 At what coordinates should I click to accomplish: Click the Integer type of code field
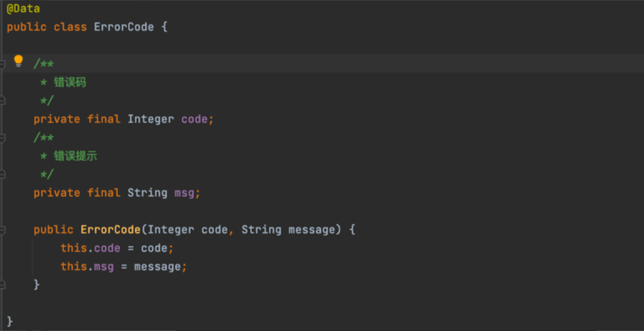(150, 119)
